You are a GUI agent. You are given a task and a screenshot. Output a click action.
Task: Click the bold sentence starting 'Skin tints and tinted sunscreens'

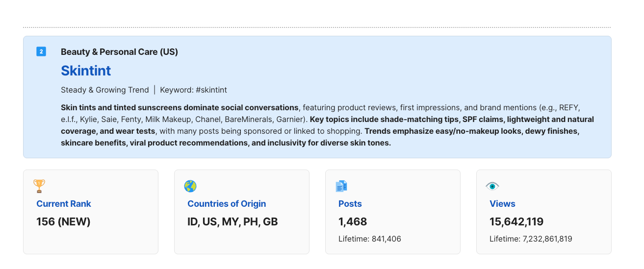point(180,108)
